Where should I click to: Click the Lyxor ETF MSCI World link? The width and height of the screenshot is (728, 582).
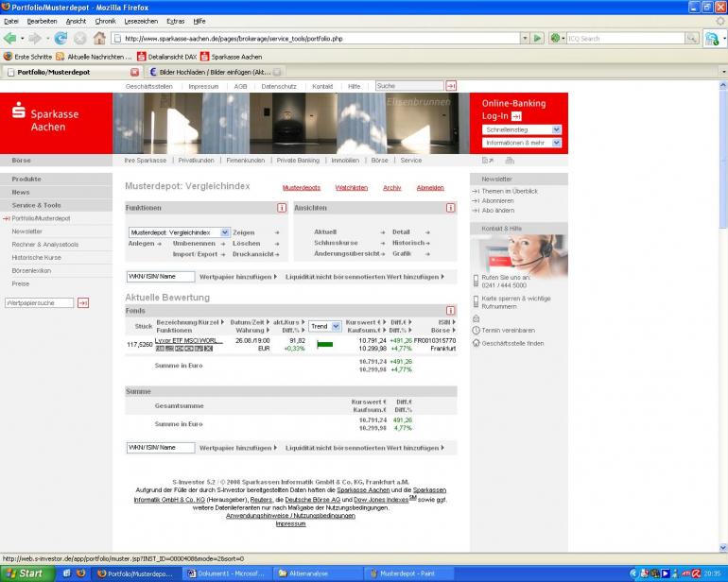click(188, 341)
